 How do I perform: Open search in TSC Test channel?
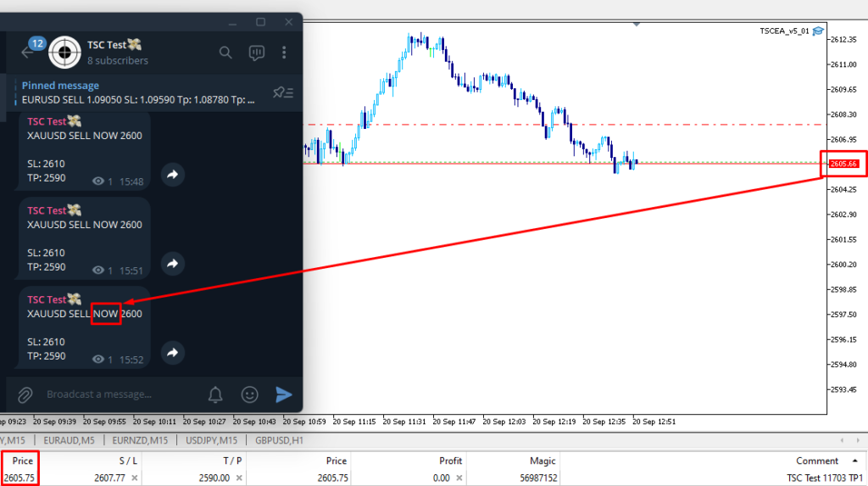point(225,53)
